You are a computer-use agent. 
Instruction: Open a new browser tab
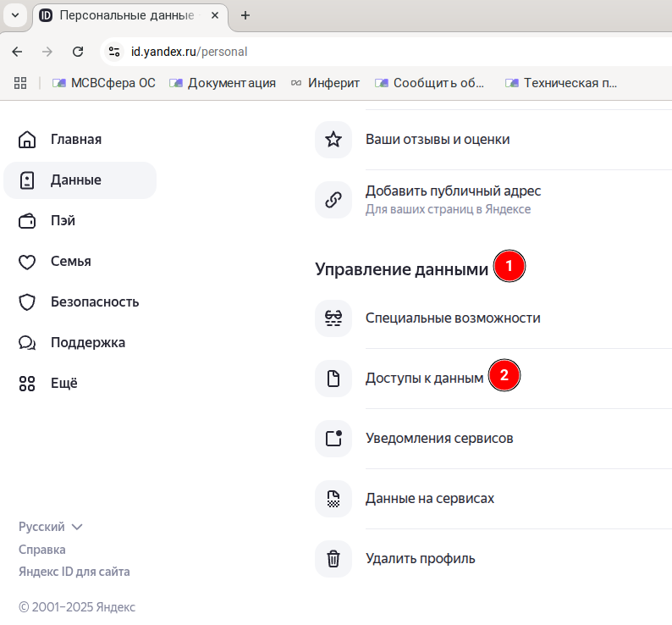(245, 15)
